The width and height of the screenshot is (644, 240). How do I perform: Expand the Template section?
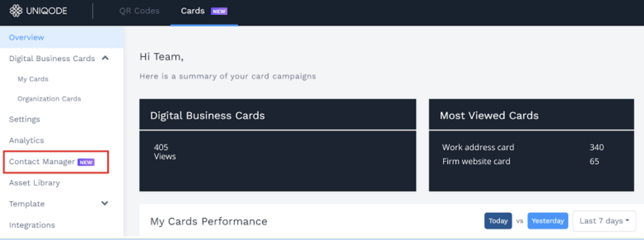pyautogui.click(x=105, y=203)
